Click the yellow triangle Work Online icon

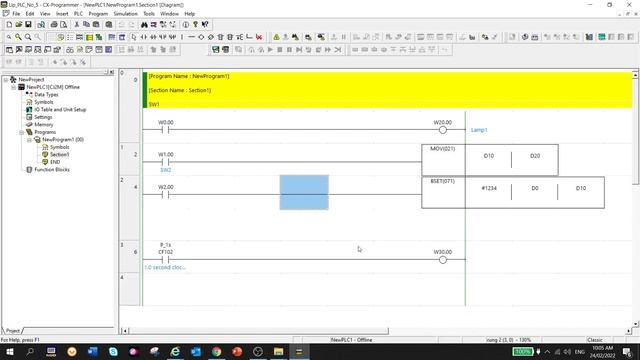(x=276, y=37)
